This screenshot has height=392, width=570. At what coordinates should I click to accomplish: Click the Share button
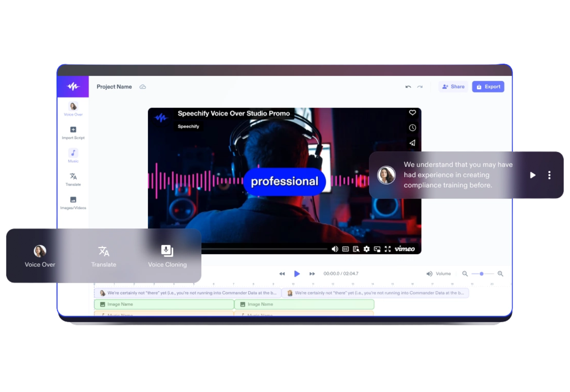point(453,87)
